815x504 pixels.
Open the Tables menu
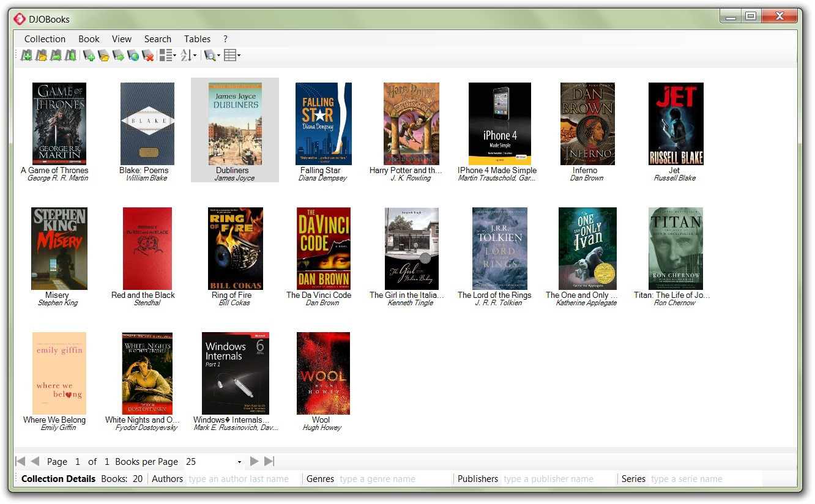click(197, 39)
